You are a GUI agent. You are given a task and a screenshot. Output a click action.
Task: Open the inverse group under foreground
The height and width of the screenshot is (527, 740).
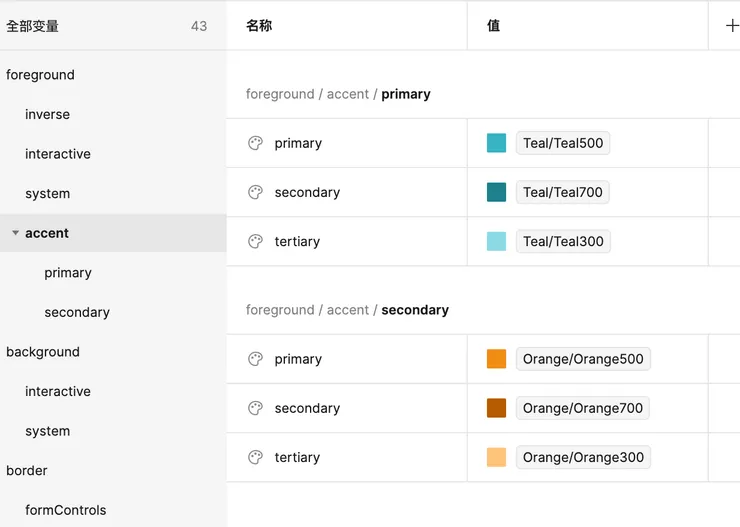coord(47,114)
